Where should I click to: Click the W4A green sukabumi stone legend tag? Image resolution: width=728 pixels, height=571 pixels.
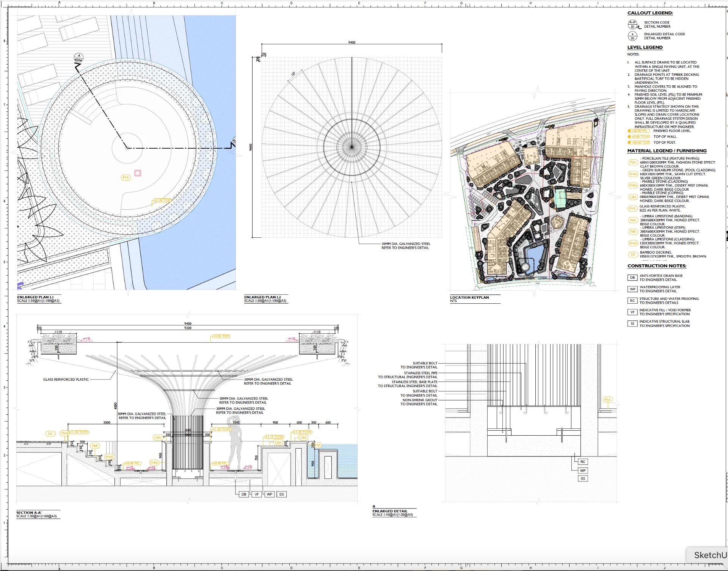632,175
